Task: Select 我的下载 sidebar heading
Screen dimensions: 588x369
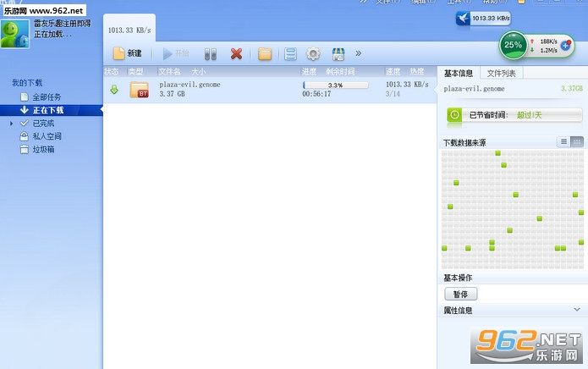Action: [27, 83]
